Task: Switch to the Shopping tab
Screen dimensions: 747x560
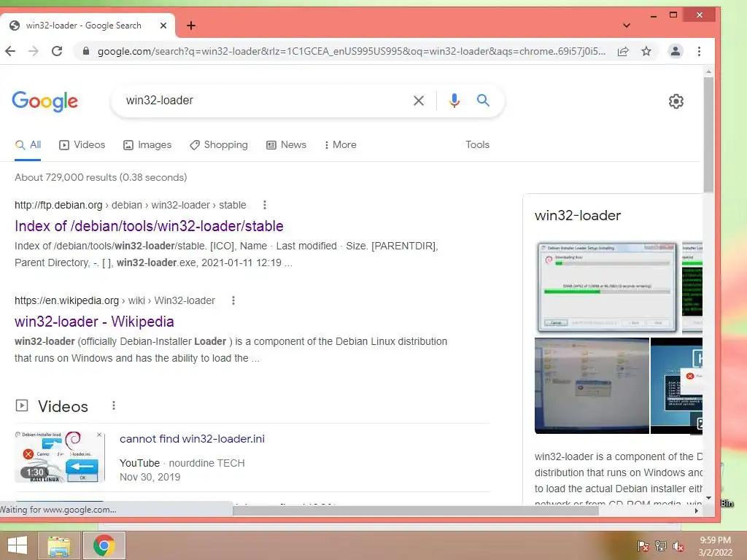Action: coord(219,145)
